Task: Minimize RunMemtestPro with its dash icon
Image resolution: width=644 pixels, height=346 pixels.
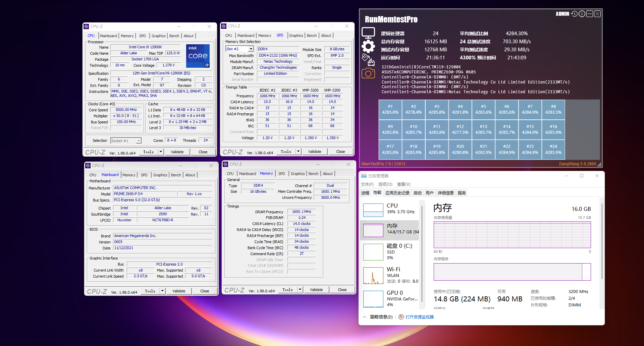Action: pos(590,14)
